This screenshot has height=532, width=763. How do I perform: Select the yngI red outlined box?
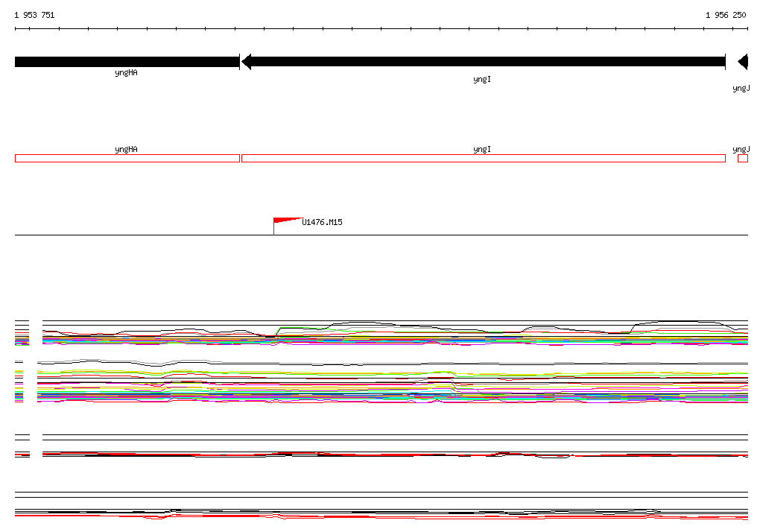484,158
